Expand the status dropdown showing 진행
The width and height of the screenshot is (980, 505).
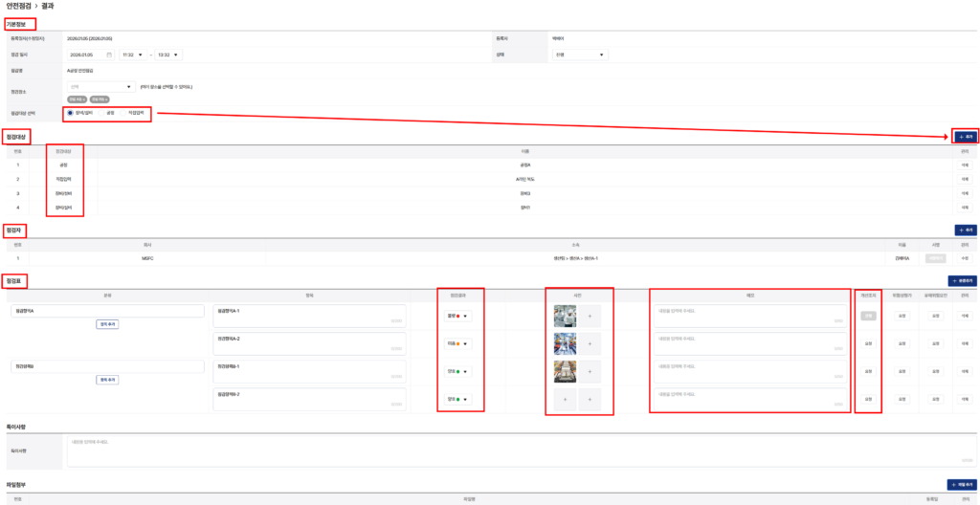point(580,55)
